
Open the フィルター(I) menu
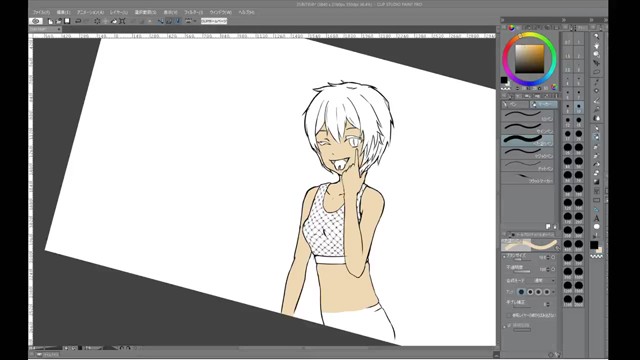(x=193, y=12)
